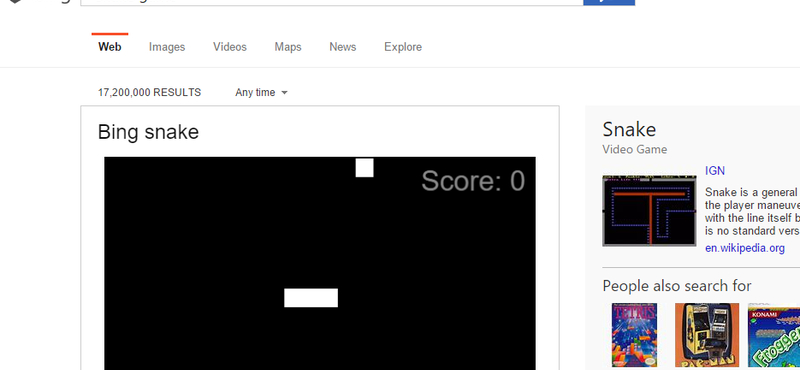The height and width of the screenshot is (370, 800).
Task: Open the Pac-Man arcade thumbnail
Action: pos(707,335)
